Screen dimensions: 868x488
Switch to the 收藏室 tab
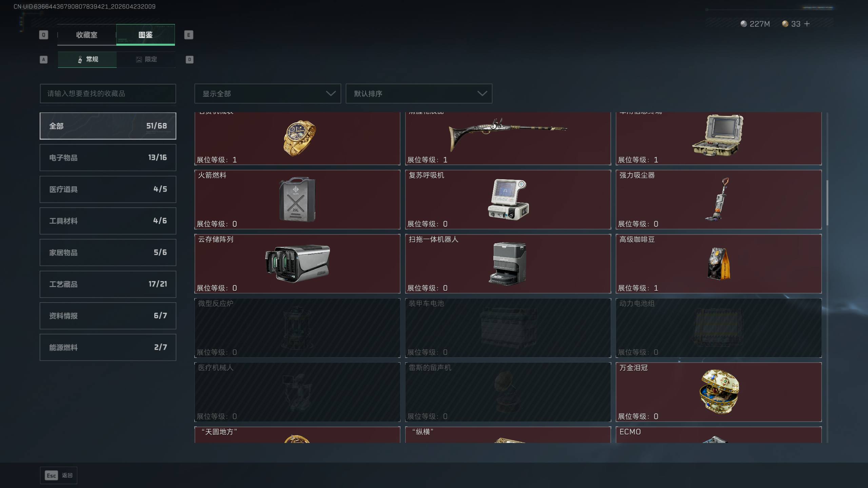[87, 35]
